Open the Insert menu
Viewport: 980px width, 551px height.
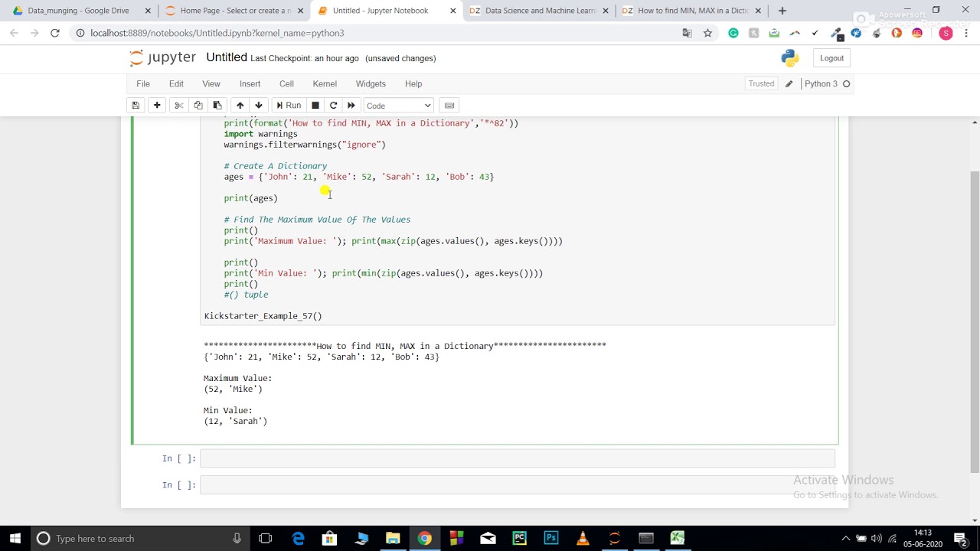pyautogui.click(x=250, y=83)
